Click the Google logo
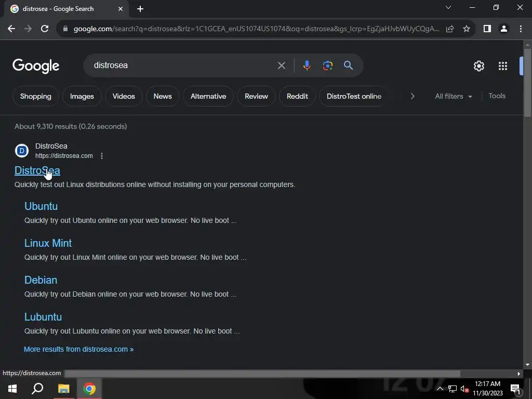This screenshot has height=399, width=532. [x=36, y=65]
